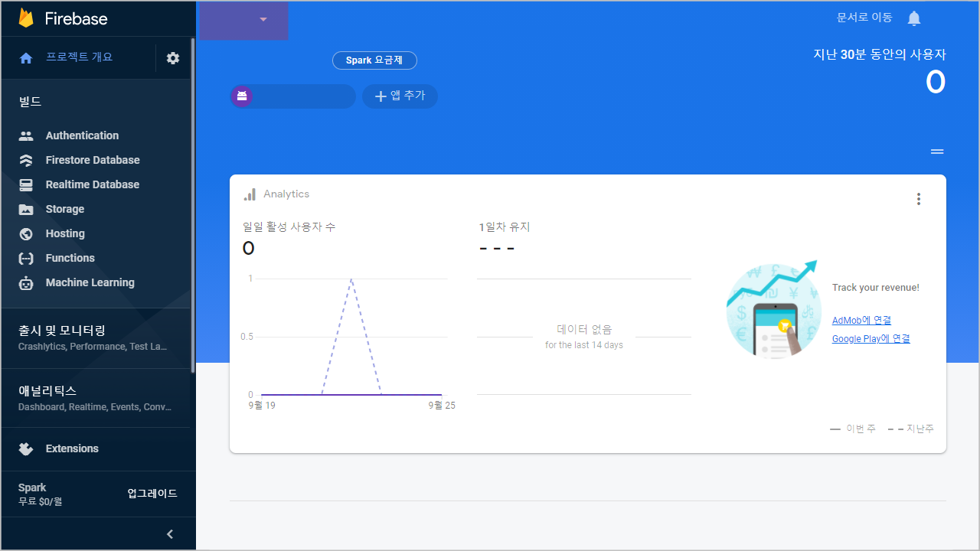Click the Firestore Database icon
Screen dimensions: 980x551
point(26,160)
